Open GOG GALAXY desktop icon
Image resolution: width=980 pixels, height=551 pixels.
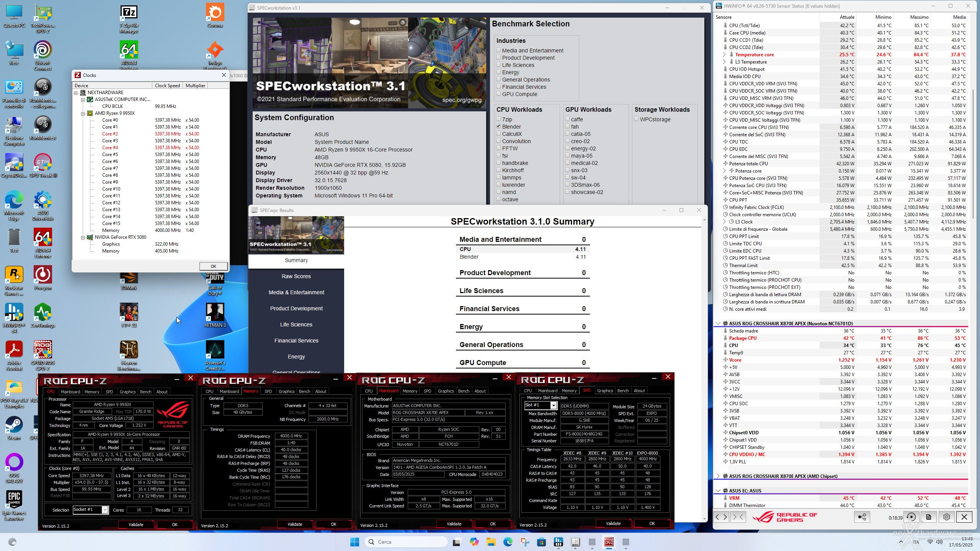14,468
